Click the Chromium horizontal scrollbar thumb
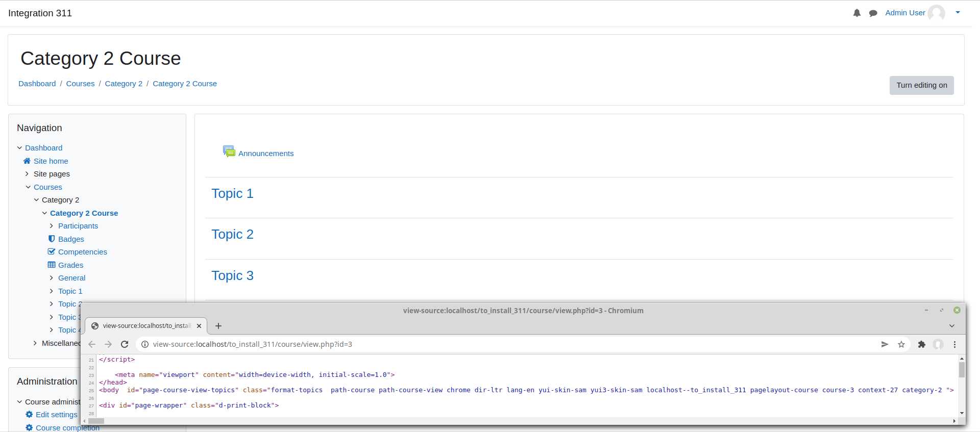Image resolution: width=980 pixels, height=432 pixels. (x=96, y=421)
